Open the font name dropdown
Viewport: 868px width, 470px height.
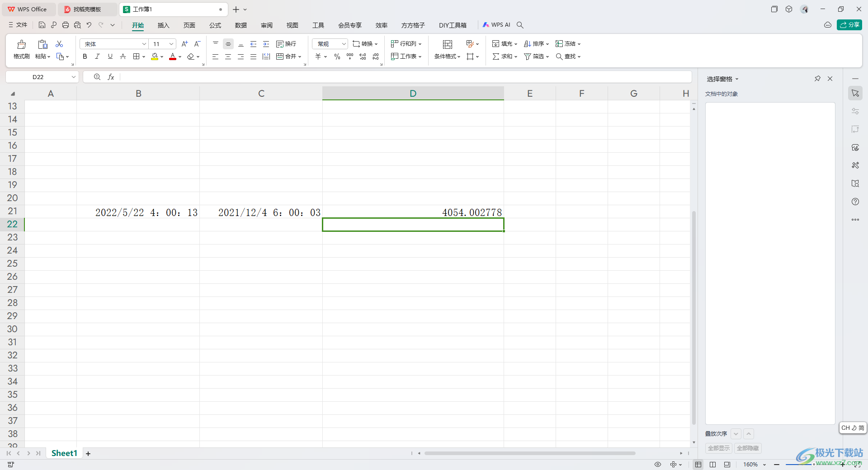144,44
